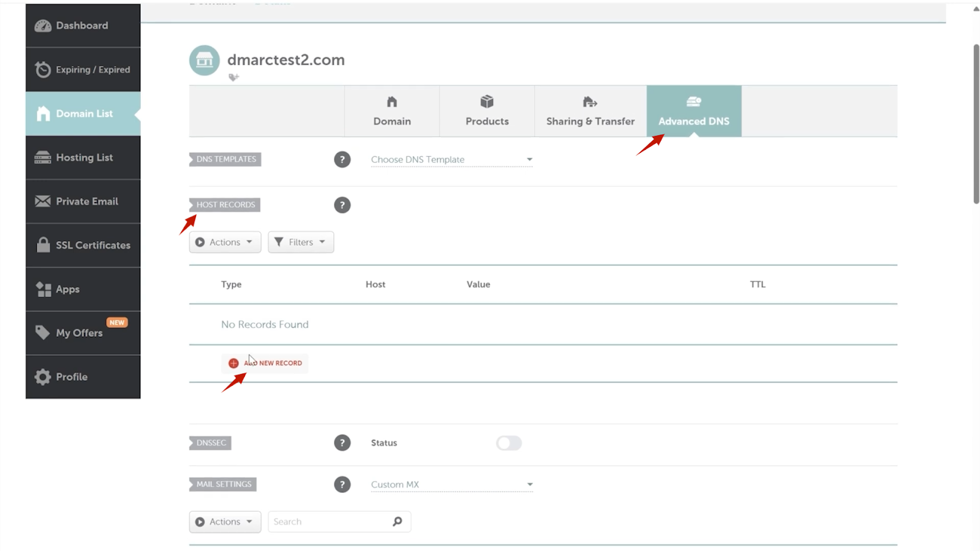Switch to the Products tab
The image size is (980, 551).
click(x=487, y=111)
